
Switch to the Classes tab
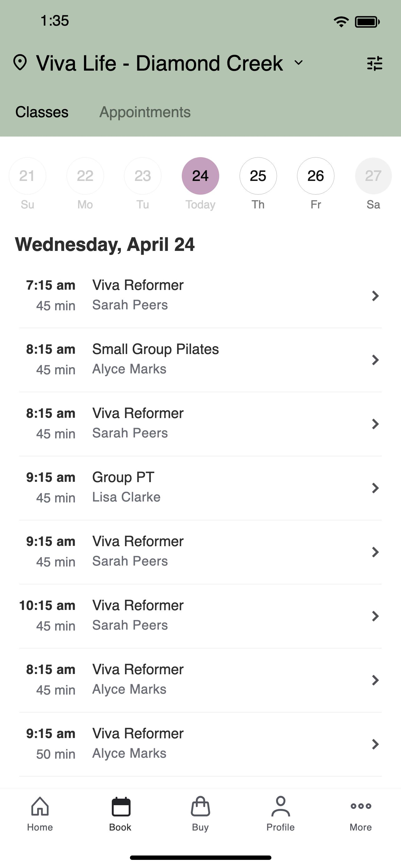tap(42, 112)
